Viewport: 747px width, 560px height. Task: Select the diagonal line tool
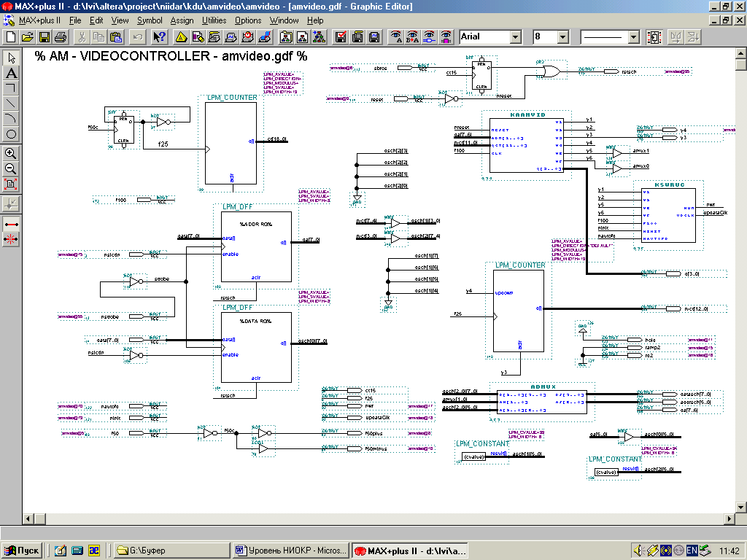point(11,104)
